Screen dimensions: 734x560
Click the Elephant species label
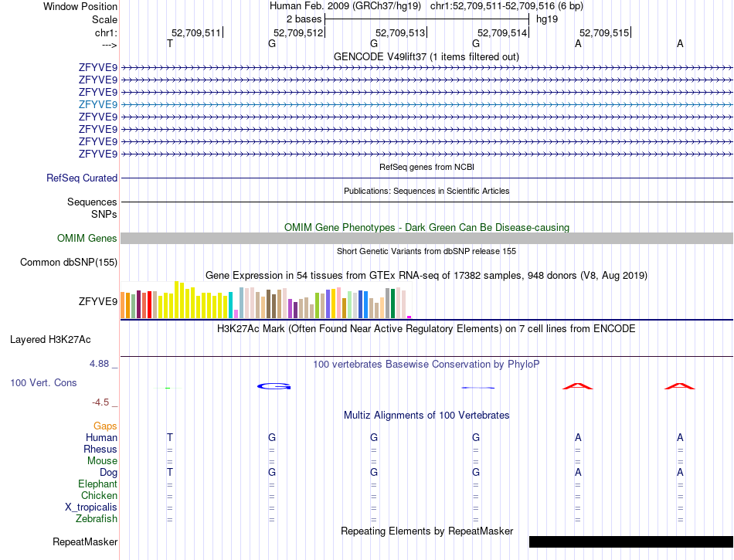(97, 484)
